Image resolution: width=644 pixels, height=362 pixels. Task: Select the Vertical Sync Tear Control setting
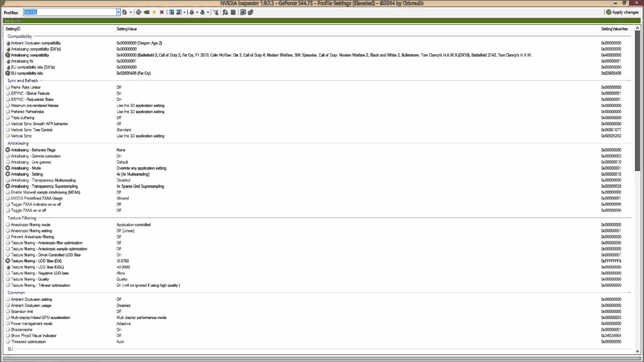point(32,130)
